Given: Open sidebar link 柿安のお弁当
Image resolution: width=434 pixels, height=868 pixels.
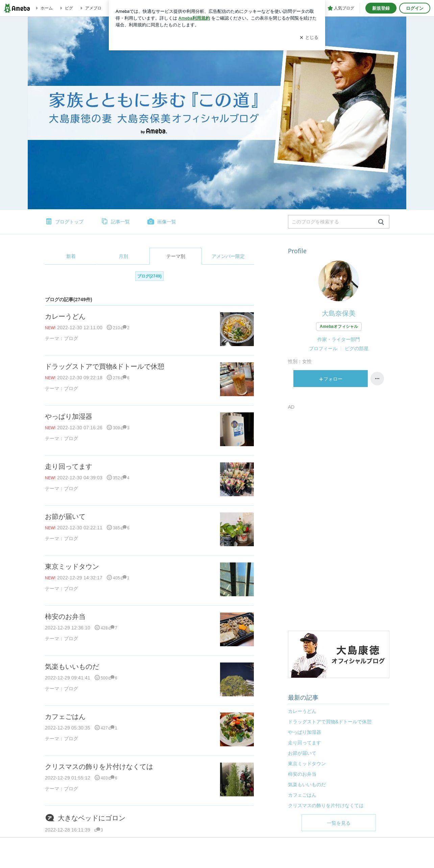Looking at the screenshot, I should click(302, 774).
